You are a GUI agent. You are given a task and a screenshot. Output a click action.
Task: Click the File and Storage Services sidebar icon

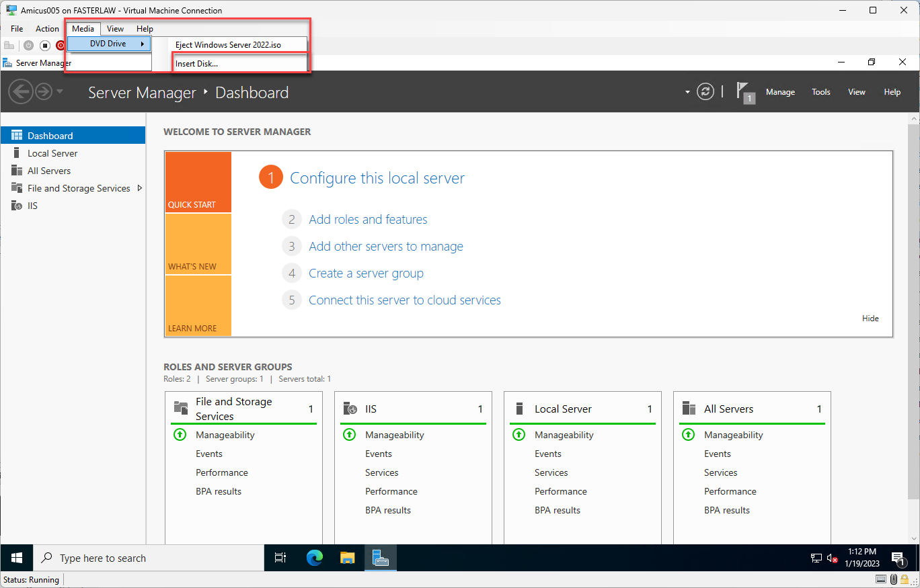pyautogui.click(x=17, y=188)
